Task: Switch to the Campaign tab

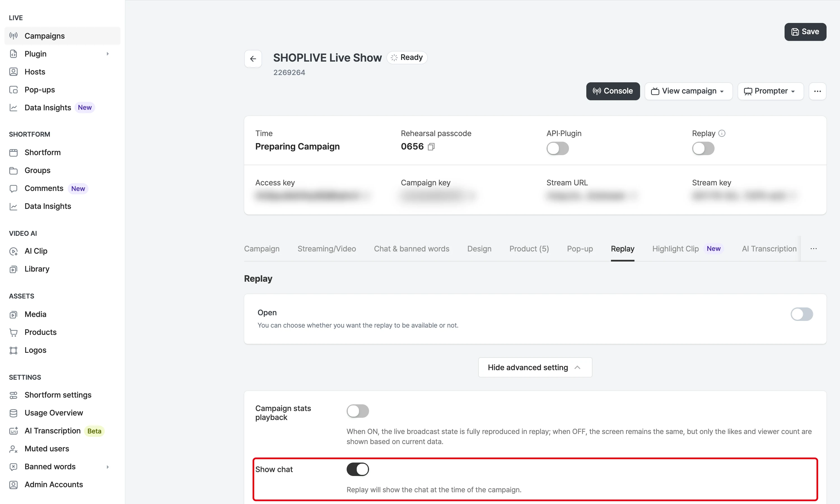Action: point(262,249)
